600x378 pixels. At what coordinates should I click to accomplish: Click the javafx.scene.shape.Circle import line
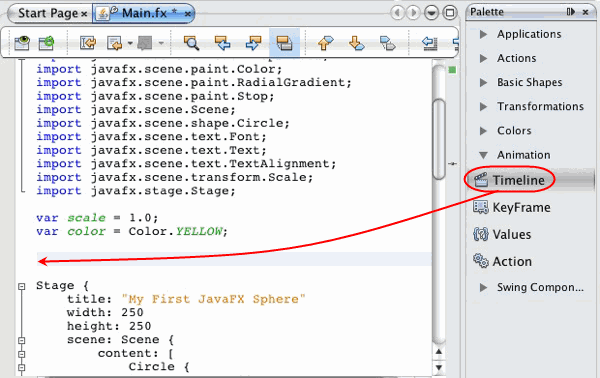(163, 123)
